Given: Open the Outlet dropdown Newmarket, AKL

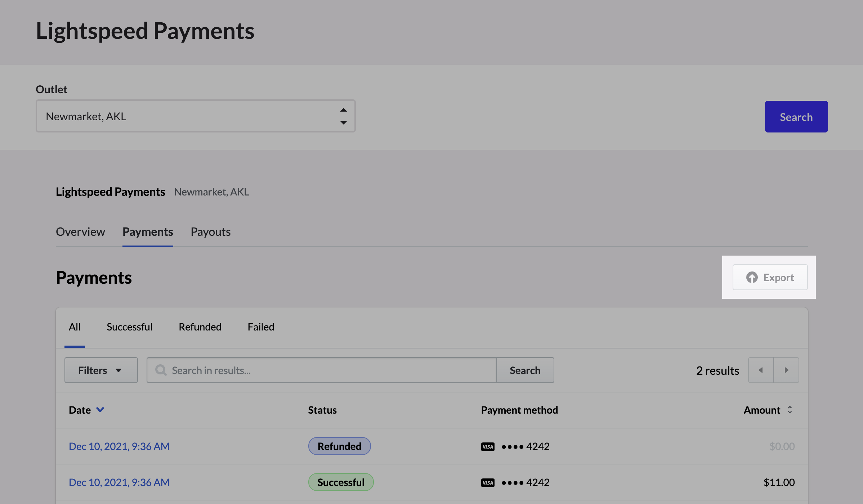Looking at the screenshot, I should point(195,116).
